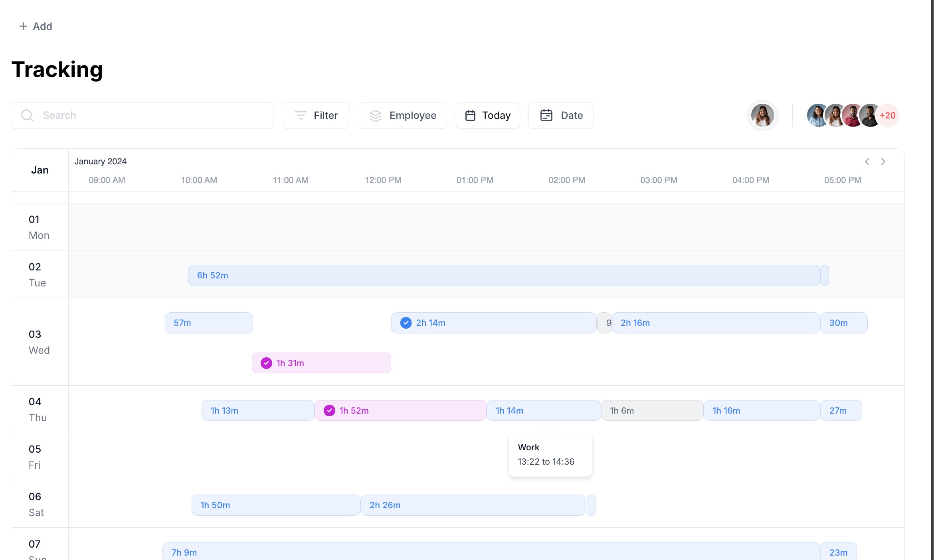Click the Date calendar icon
The width and height of the screenshot is (934, 560).
click(546, 115)
